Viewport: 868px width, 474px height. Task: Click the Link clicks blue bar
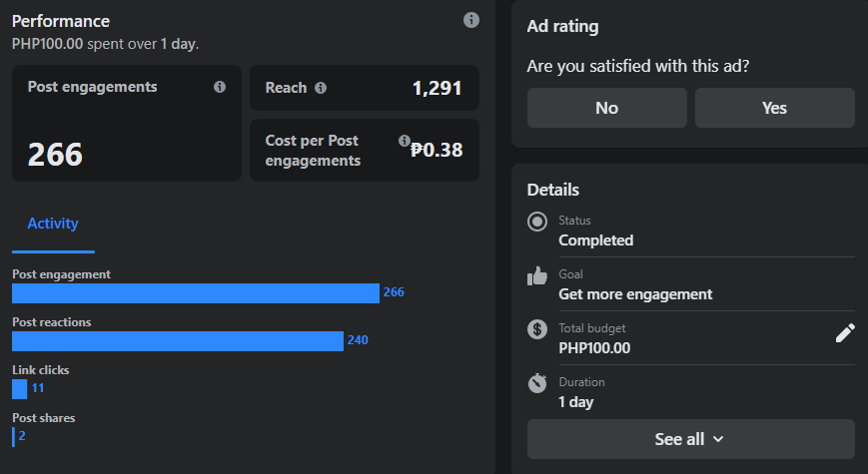pos(20,388)
